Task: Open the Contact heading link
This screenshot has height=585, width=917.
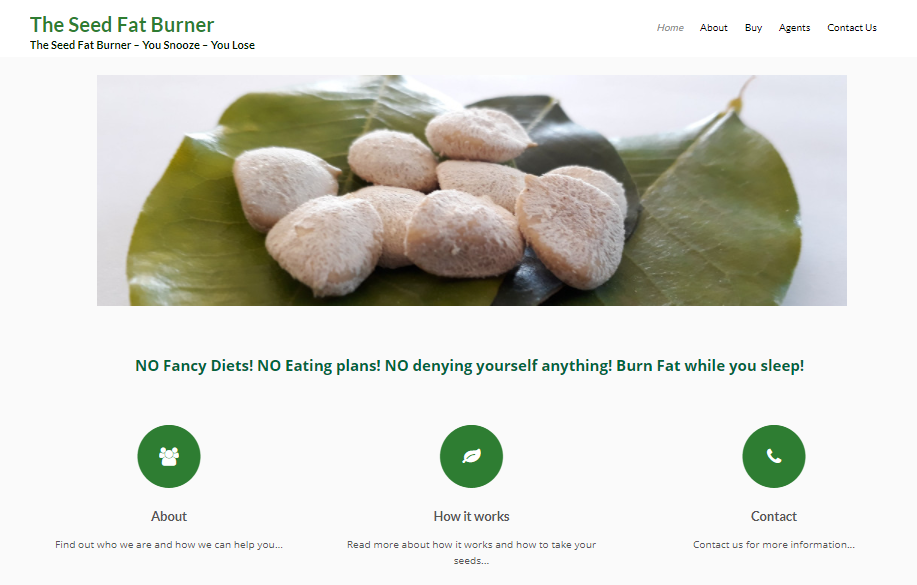Action: coord(774,516)
